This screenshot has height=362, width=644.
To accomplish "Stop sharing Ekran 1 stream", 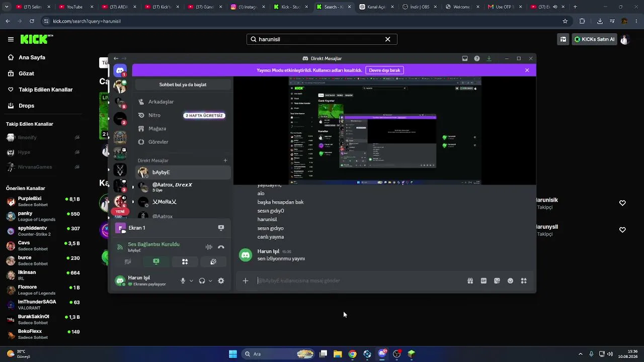I will (x=221, y=228).
